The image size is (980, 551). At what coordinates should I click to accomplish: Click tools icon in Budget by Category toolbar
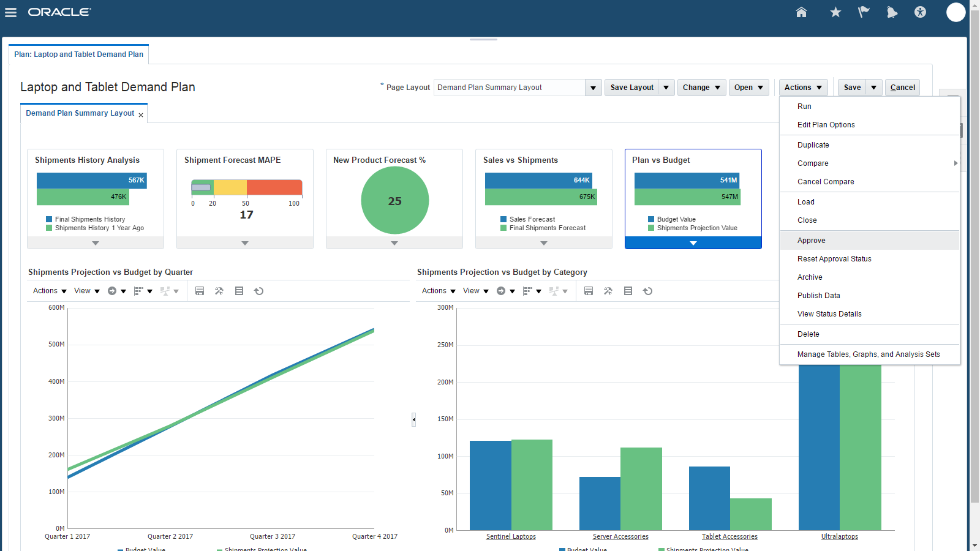[x=608, y=291]
